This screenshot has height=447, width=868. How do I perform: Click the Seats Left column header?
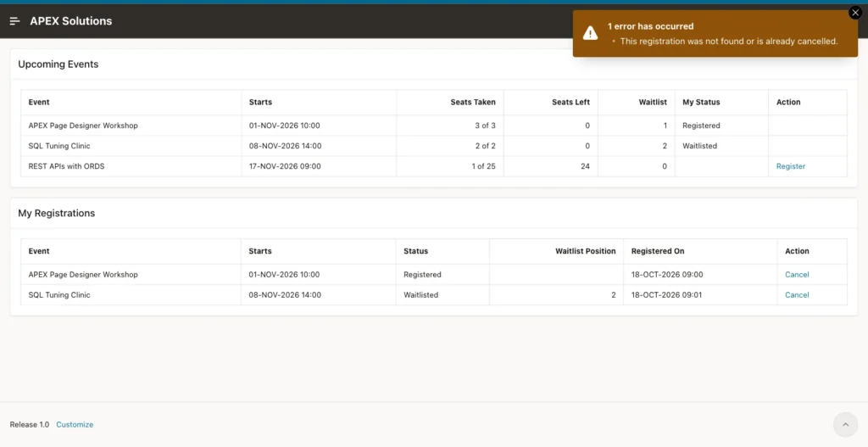click(570, 103)
